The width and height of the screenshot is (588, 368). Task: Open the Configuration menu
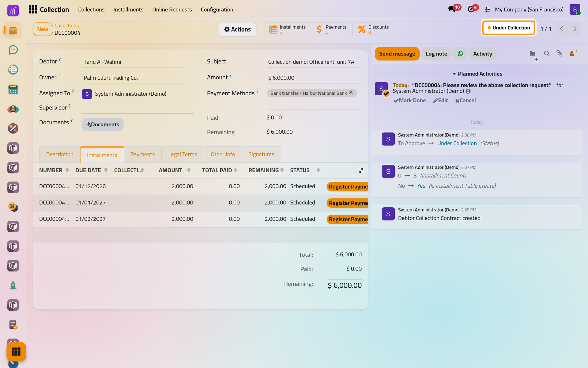coord(217,10)
